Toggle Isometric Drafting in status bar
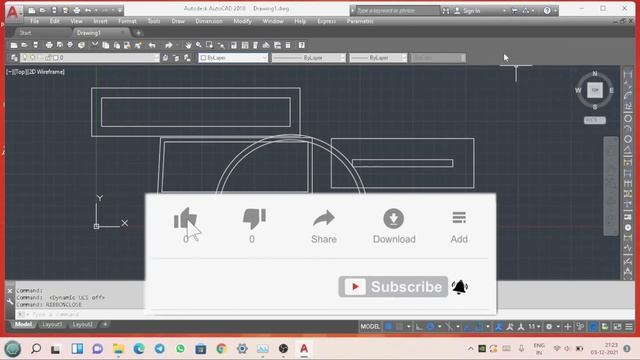Screen dimensions: 640x360 pyautogui.click(x=449, y=327)
